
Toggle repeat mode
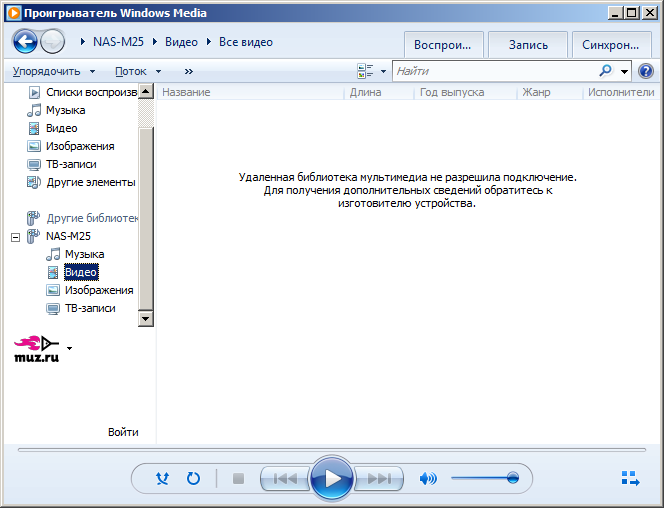point(193,478)
